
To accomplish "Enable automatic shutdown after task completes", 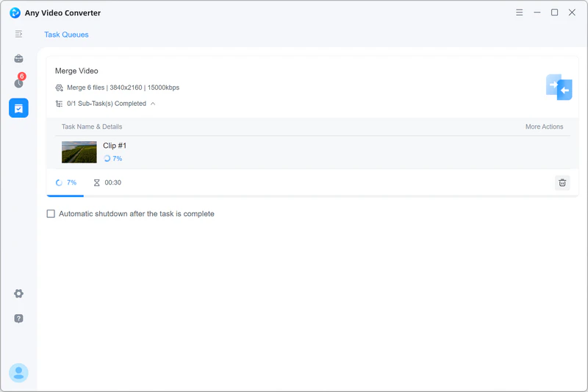I will pyautogui.click(x=51, y=214).
